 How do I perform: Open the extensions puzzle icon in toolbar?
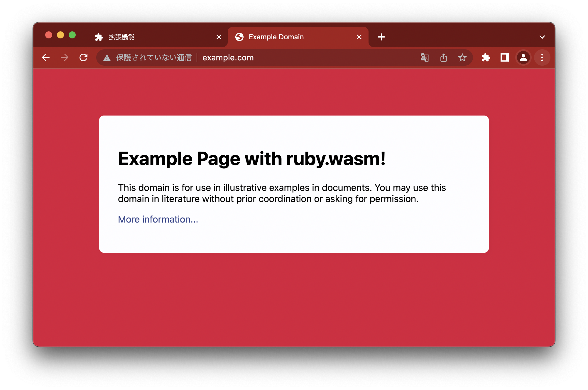tap(486, 57)
